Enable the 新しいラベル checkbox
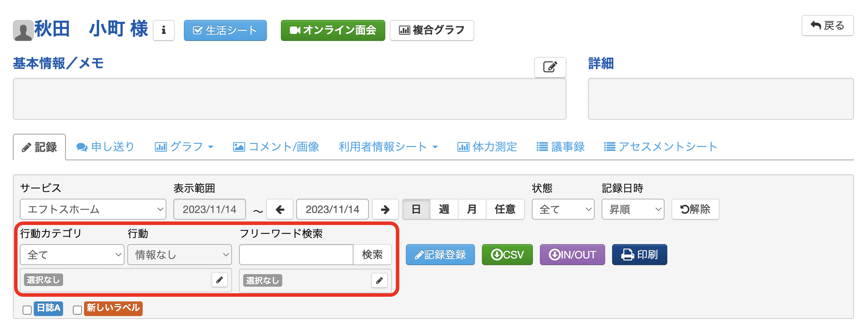The image size is (868, 333). pos(77,310)
